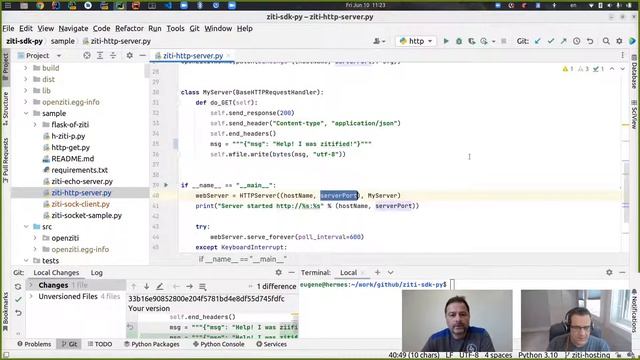Expand the flask-of-ziti folder
640x360 pixels.
35,124
